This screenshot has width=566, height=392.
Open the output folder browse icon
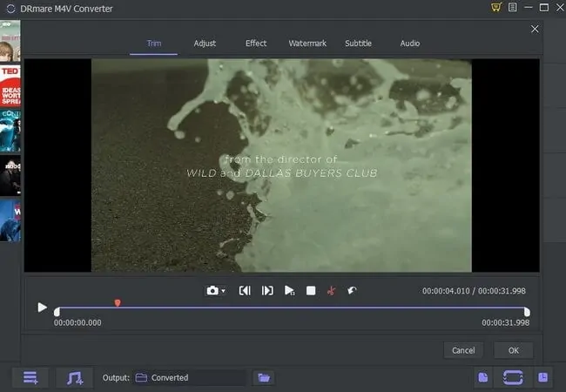264,377
